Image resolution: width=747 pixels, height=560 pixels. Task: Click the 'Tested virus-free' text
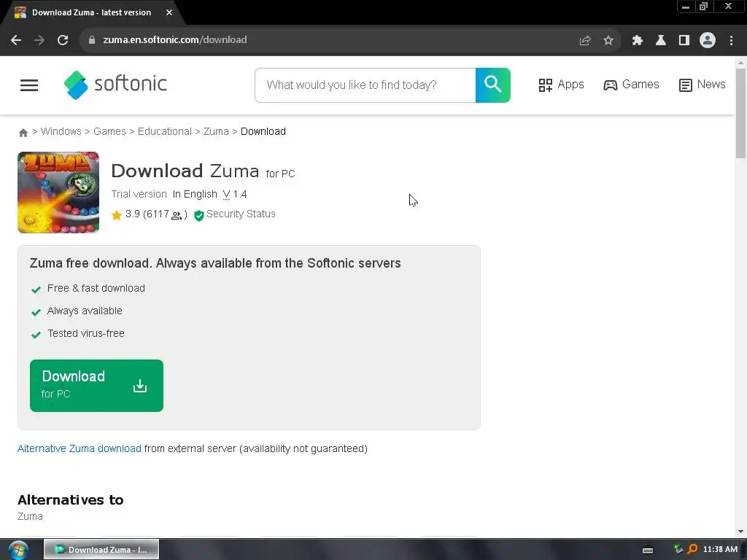(x=86, y=333)
